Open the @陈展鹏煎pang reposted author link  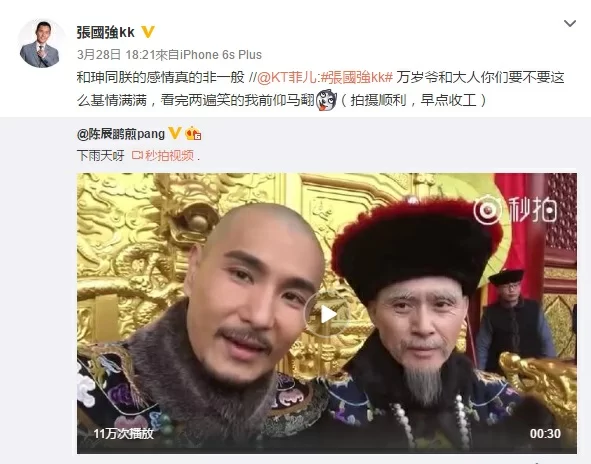point(121,134)
